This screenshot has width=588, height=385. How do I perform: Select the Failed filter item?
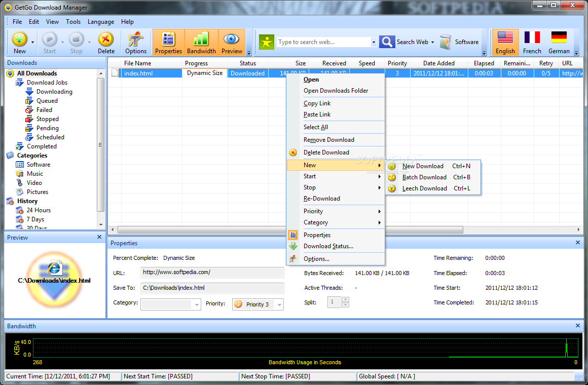pos(44,110)
